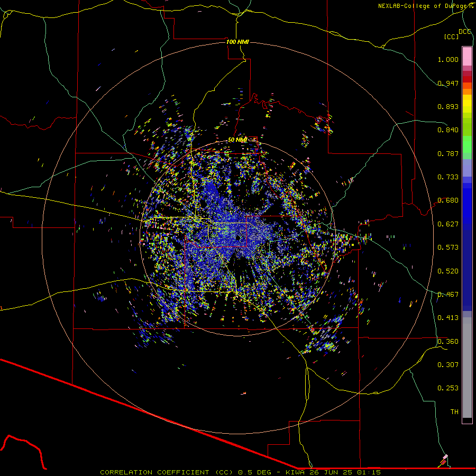Image resolution: width=476 pixels, height=476 pixels.
Task: Click the TH threshold label
Action: pos(454,412)
